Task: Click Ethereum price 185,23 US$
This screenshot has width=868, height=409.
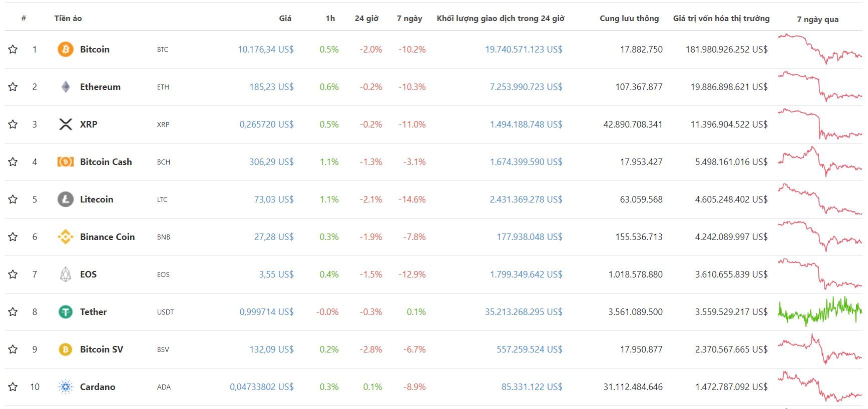Action: click(x=271, y=86)
